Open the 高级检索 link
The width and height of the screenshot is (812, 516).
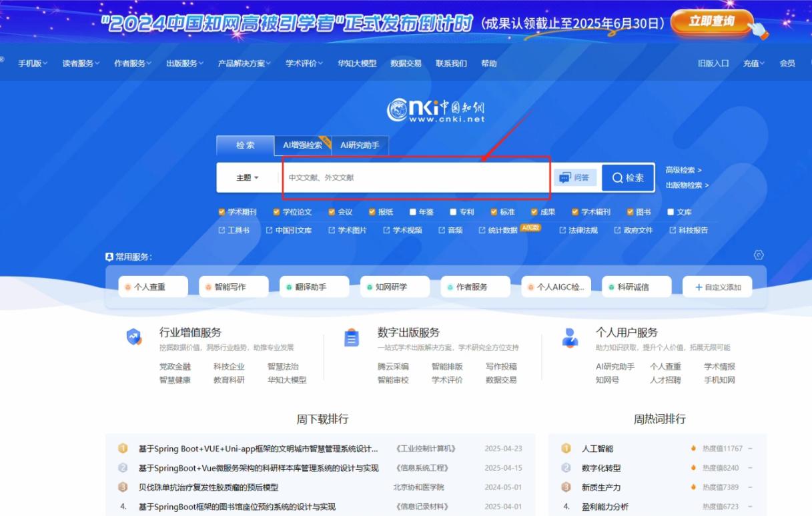point(683,170)
